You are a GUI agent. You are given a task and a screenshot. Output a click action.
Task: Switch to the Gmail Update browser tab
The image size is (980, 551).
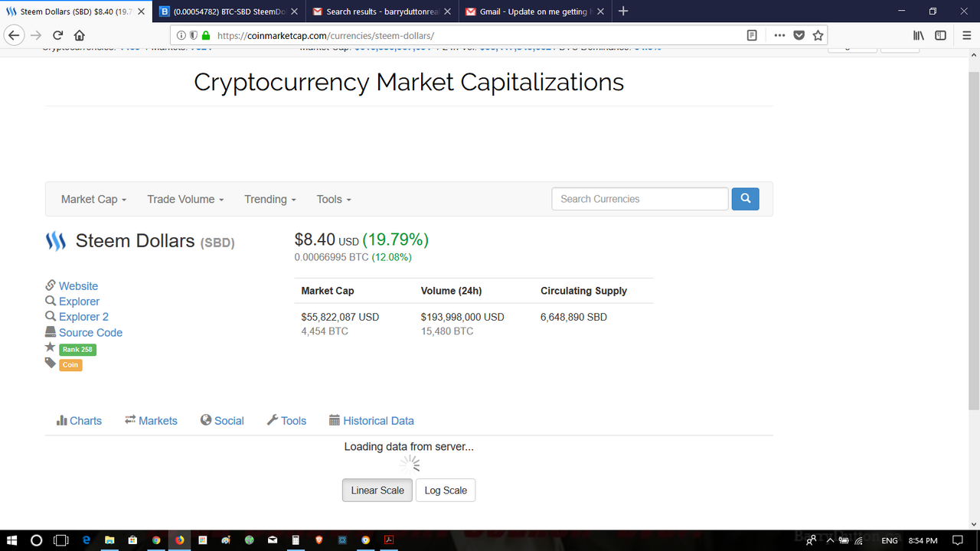534,11
